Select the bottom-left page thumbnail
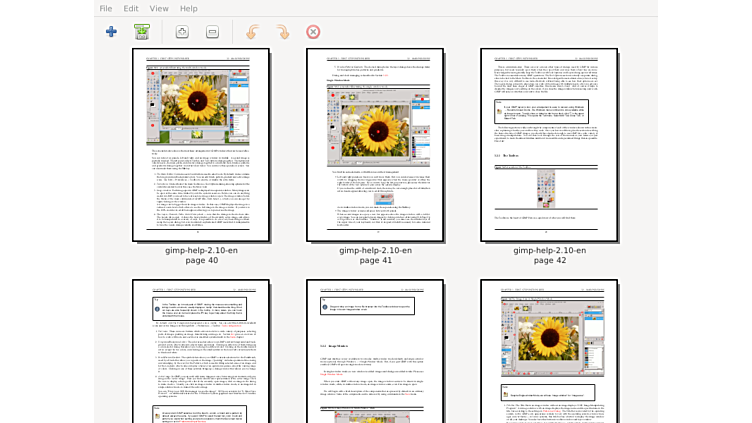Screen dimensions: 752x423 [201, 351]
